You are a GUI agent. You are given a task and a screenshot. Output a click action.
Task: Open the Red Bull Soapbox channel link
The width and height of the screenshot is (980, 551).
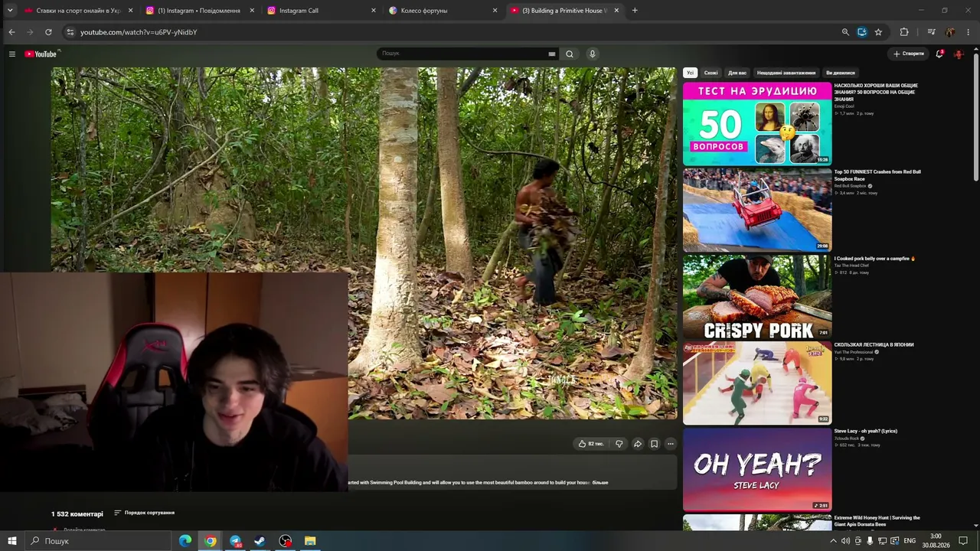point(851,186)
